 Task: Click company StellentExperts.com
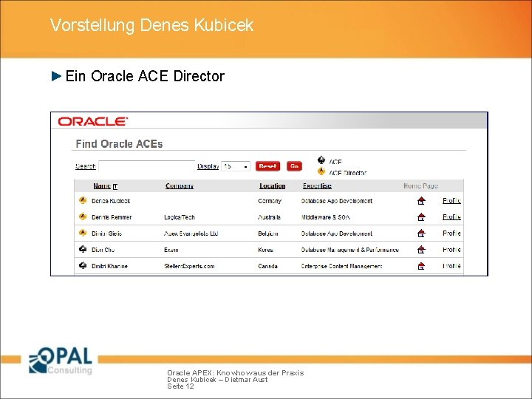tap(189, 266)
